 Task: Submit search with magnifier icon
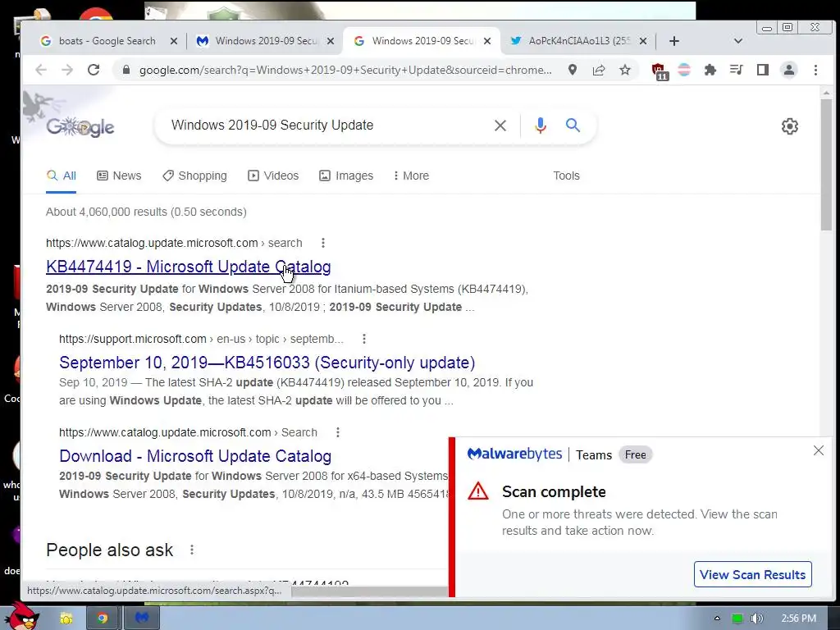573,126
